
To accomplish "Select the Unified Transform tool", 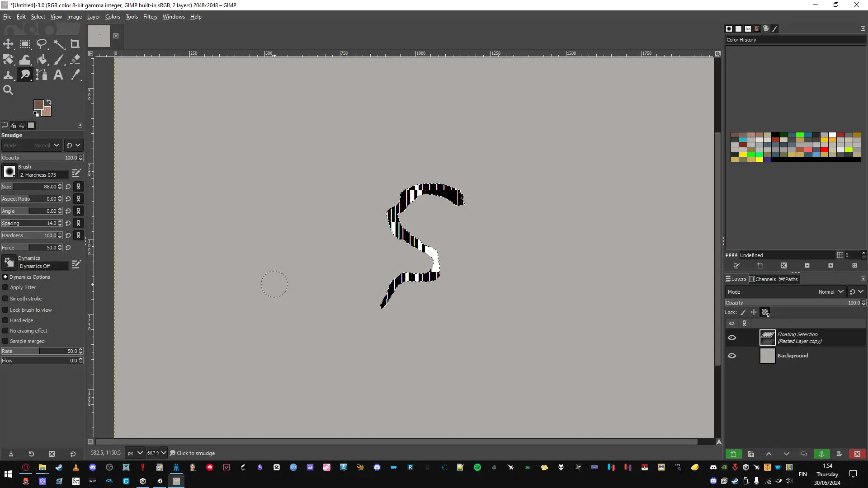I will tap(8, 59).
